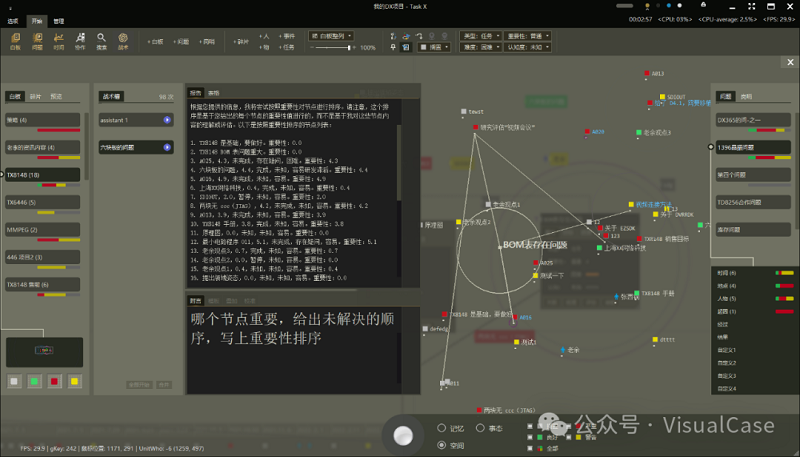Screen dimensions: 800x457
Task: Click the 协作 collaboration icon
Action: (80, 41)
